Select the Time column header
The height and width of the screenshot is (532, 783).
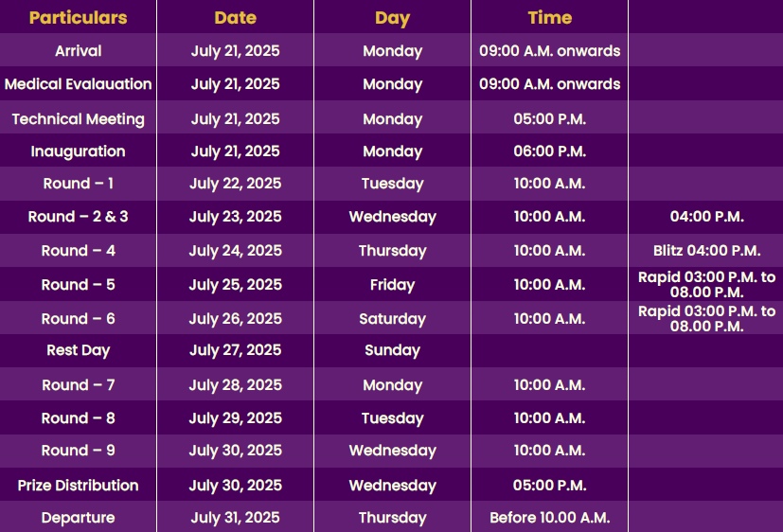click(550, 17)
